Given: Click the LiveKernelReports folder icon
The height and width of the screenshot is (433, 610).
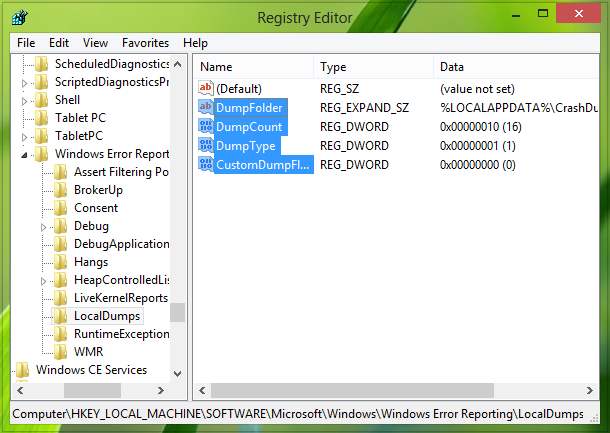Looking at the screenshot, I should [x=61, y=298].
